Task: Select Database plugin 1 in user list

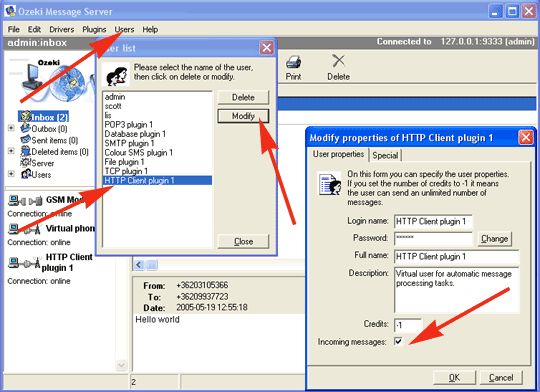Action: (x=157, y=134)
